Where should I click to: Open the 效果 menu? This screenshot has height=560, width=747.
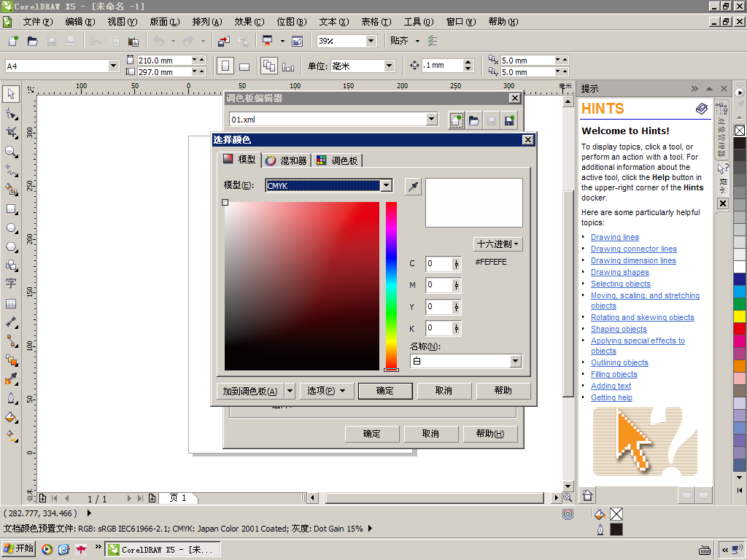pyautogui.click(x=249, y=22)
